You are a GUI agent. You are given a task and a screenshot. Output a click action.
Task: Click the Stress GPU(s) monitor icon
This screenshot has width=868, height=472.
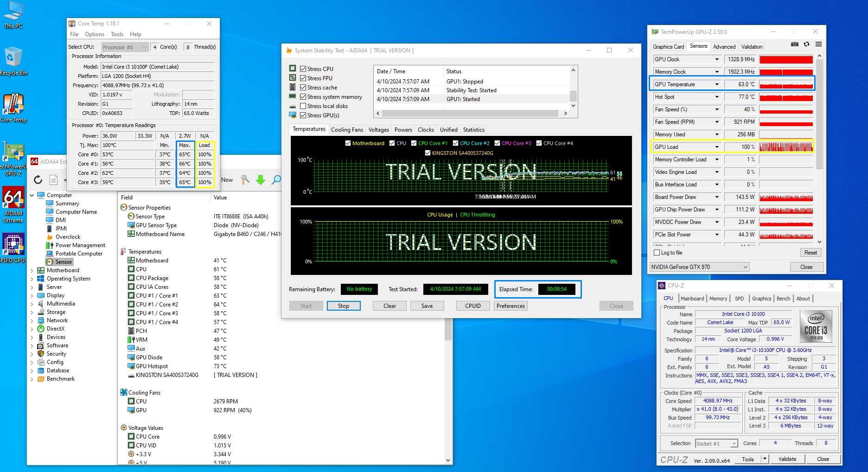(x=293, y=115)
